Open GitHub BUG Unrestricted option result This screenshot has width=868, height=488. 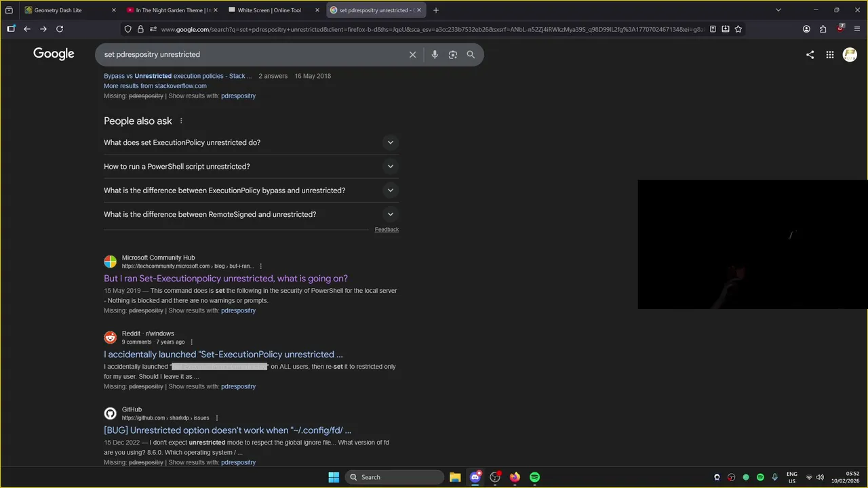(x=227, y=430)
